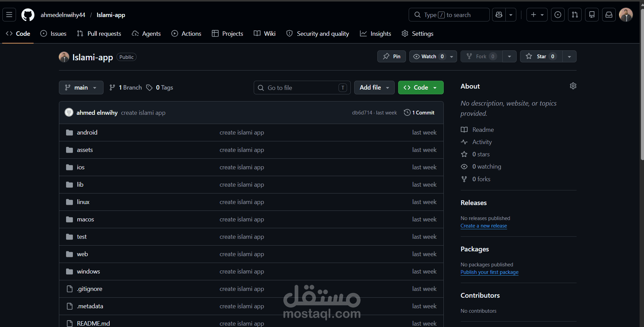644x327 pixels.
Task: Open the Agents tab
Action: [146, 34]
